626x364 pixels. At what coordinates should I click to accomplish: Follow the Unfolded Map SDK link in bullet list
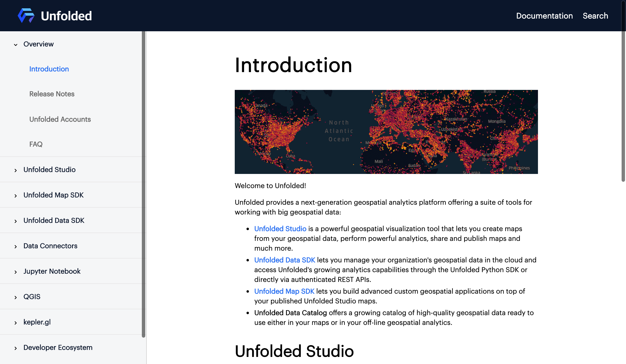(284, 291)
